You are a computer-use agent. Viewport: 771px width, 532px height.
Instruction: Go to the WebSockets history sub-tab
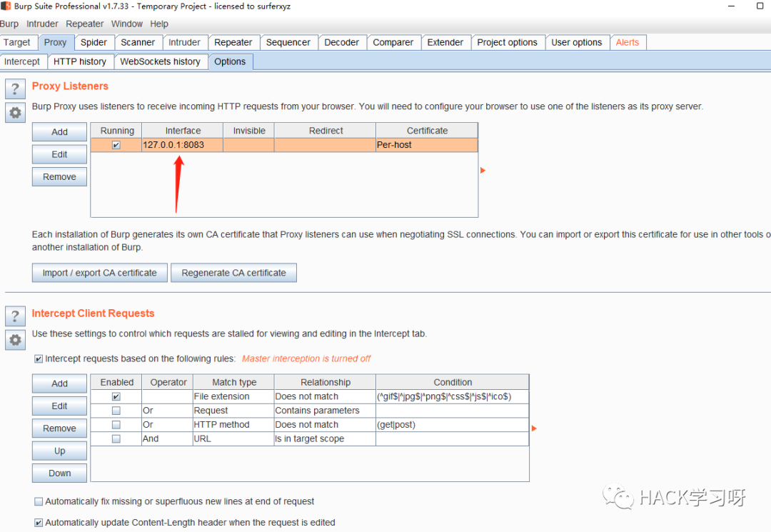(x=161, y=61)
